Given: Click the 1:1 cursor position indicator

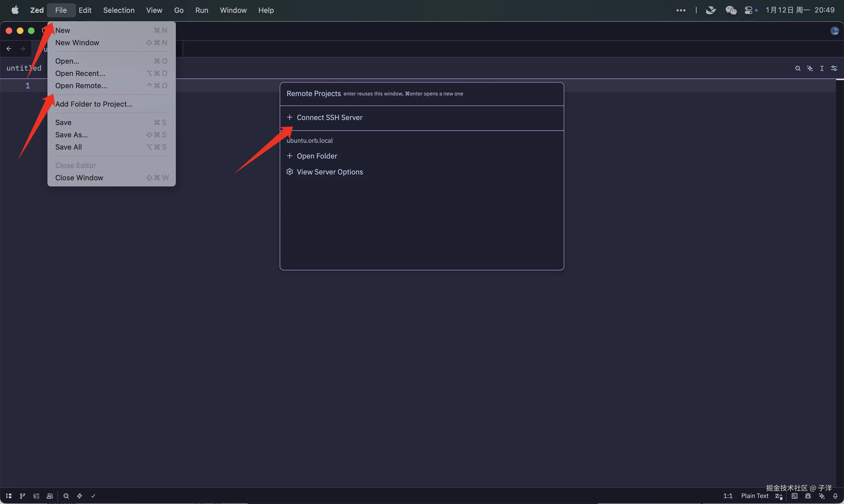Looking at the screenshot, I should 728,496.
